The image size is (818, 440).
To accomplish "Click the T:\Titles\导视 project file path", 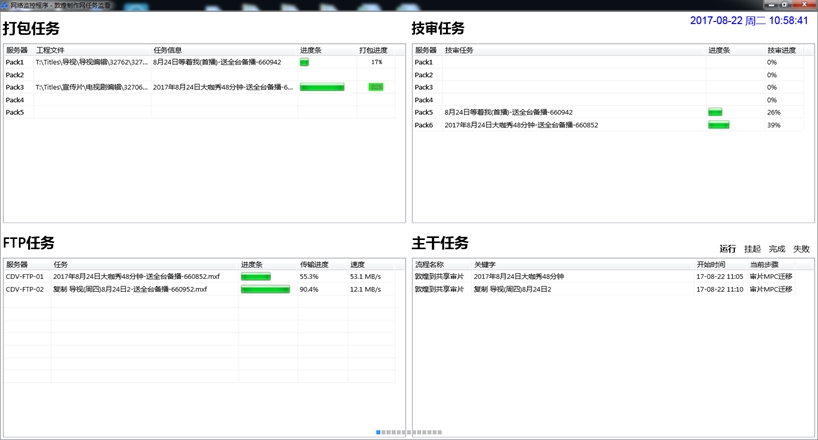I will point(92,62).
